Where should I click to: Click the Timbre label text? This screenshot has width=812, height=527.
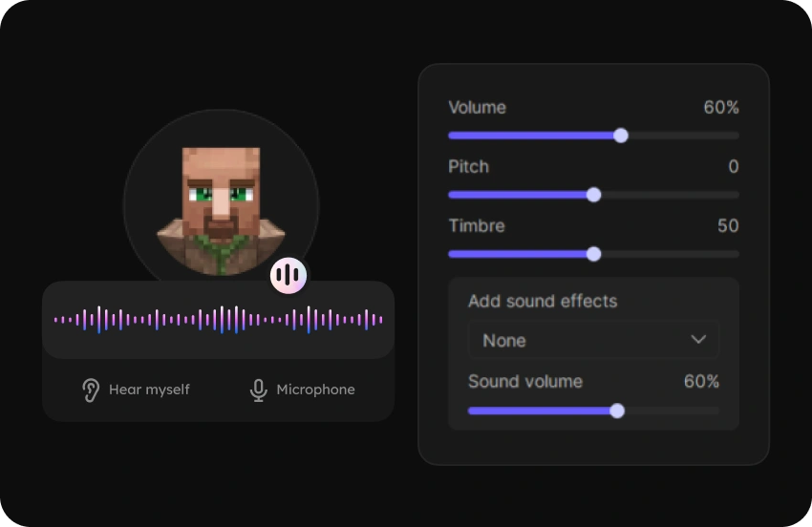point(477,226)
